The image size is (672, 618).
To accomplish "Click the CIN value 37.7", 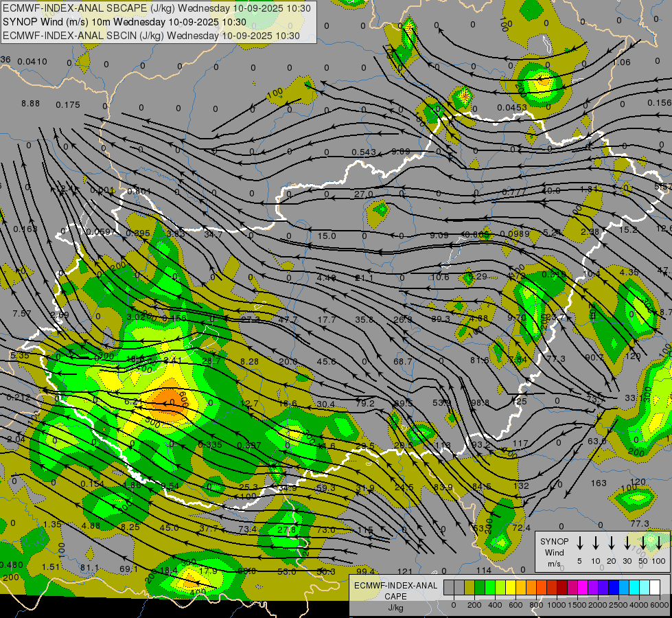I will [208, 529].
